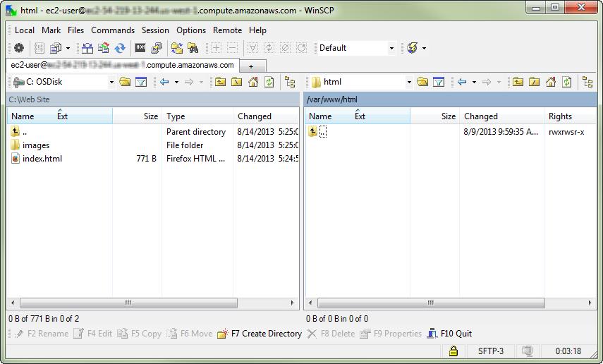
Task: Click the F10 Quit button
Action: (x=449, y=334)
